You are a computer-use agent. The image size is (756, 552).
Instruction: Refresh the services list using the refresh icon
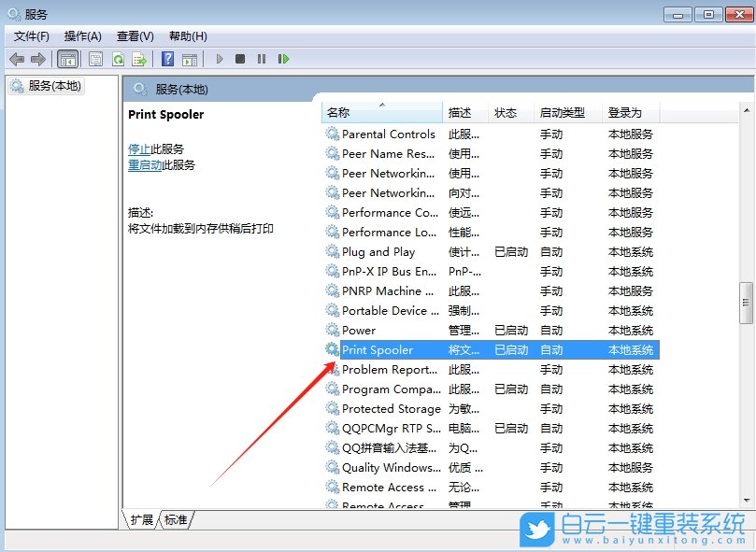(x=119, y=59)
